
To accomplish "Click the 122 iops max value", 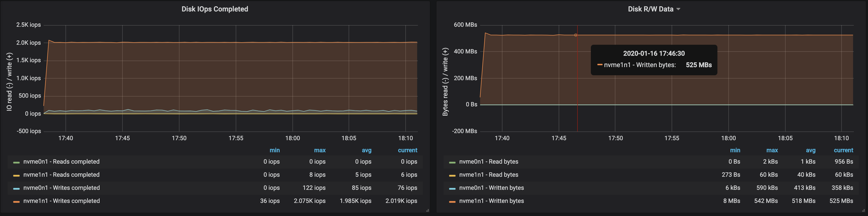I will click(x=314, y=188).
